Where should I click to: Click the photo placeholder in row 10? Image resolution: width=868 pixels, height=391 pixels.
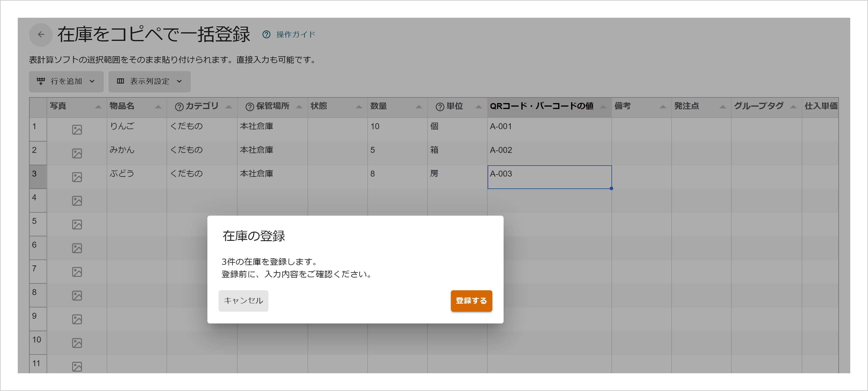click(x=77, y=343)
